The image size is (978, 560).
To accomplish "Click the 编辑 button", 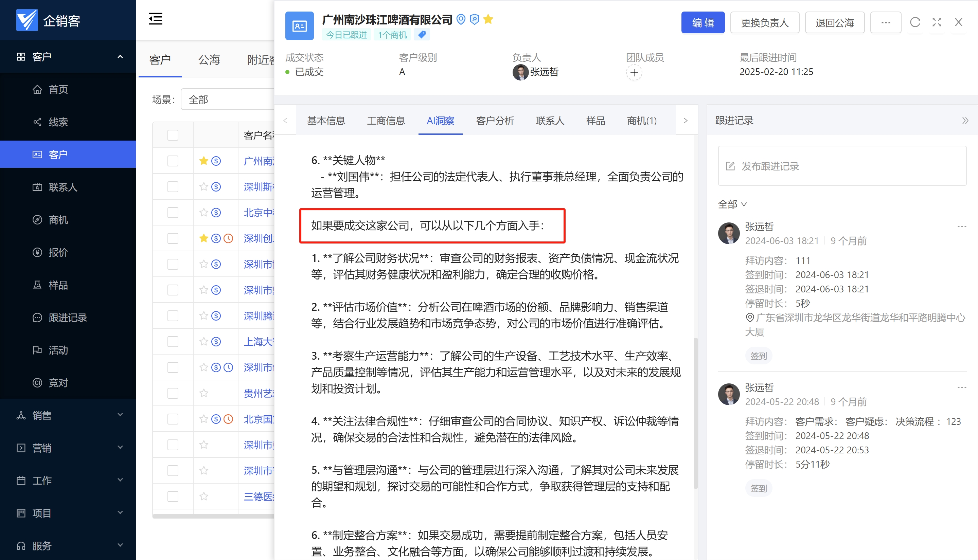I will tap(703, 22).
